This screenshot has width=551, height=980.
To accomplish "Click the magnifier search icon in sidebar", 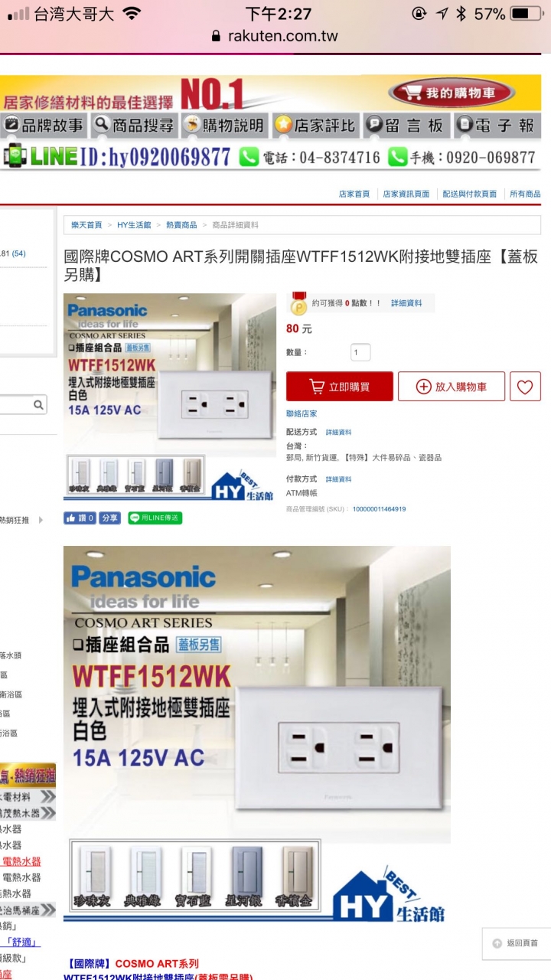I will coord(38,405).
